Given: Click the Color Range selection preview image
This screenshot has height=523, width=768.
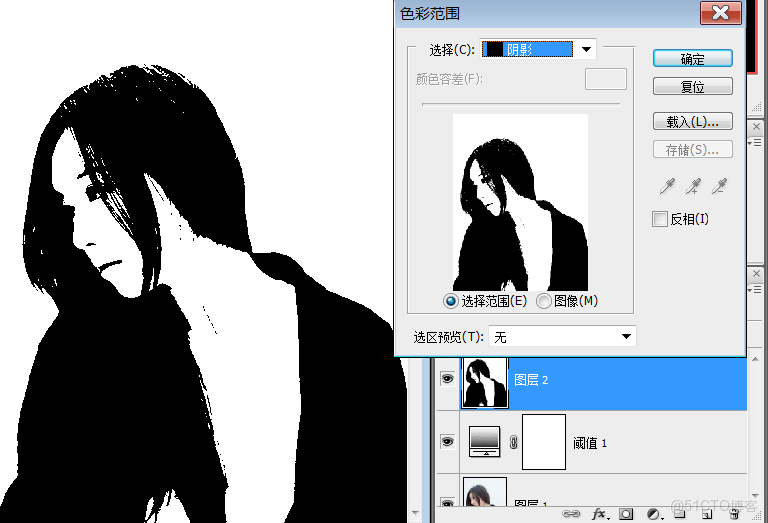Looking at the screenshot, I should tap(520, 202).
